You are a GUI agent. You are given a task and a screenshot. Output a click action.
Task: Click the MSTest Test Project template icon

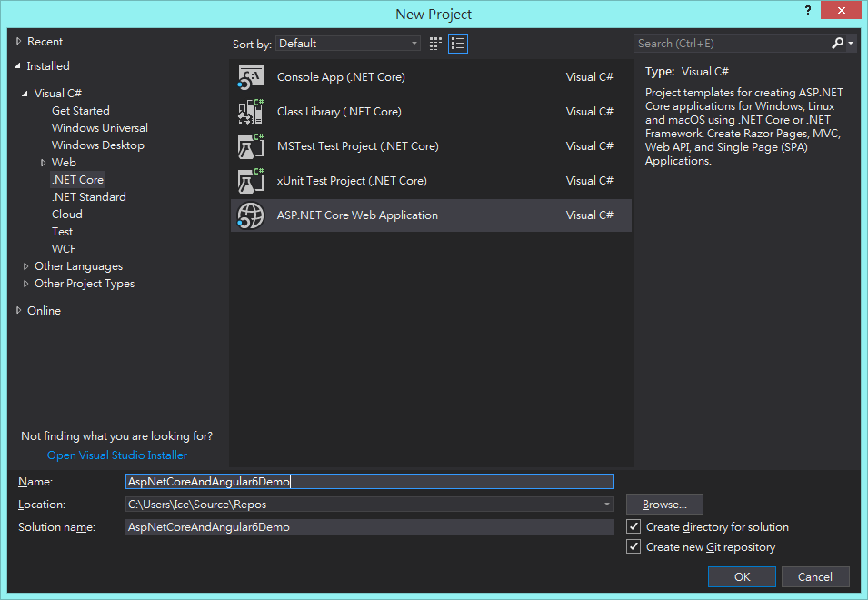click(x=251, y=146)
